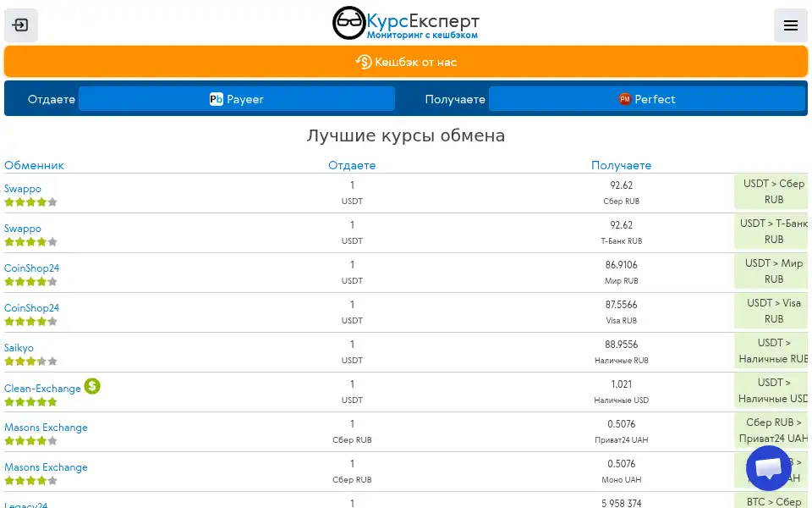Open CoinShop24 link in Мир RUB row

click(x=31, y=268)
